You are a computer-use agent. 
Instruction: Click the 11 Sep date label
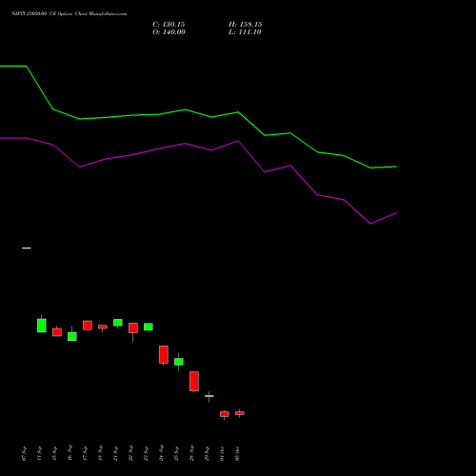click(x=40, y=453)
